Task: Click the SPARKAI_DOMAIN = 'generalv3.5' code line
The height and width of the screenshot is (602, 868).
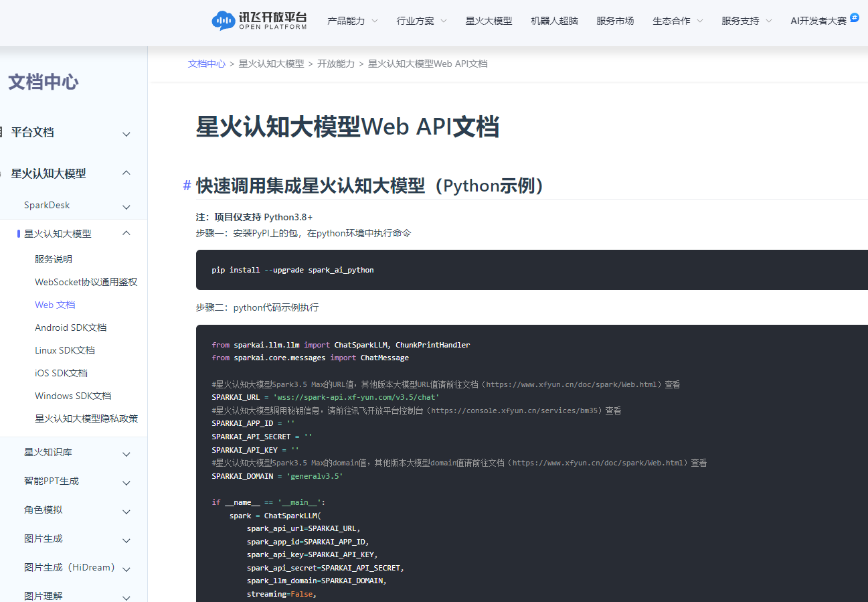Action: [277, 476]
